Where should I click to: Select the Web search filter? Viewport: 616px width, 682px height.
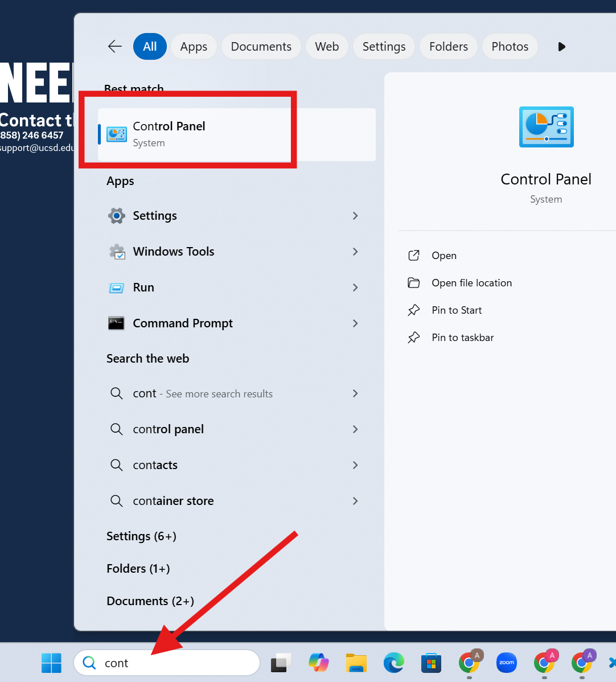[327, 47]
